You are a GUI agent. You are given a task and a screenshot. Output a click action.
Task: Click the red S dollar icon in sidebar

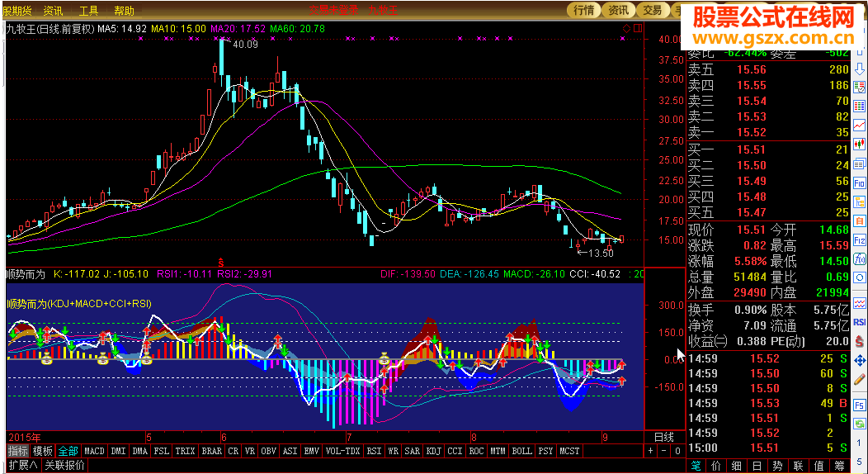click(x=860, y=340)
